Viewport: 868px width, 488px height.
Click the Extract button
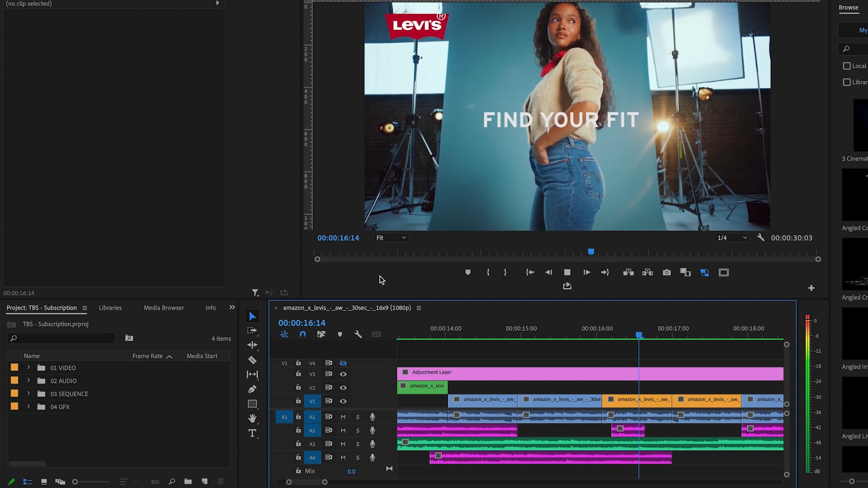click(x=647, y=272)
